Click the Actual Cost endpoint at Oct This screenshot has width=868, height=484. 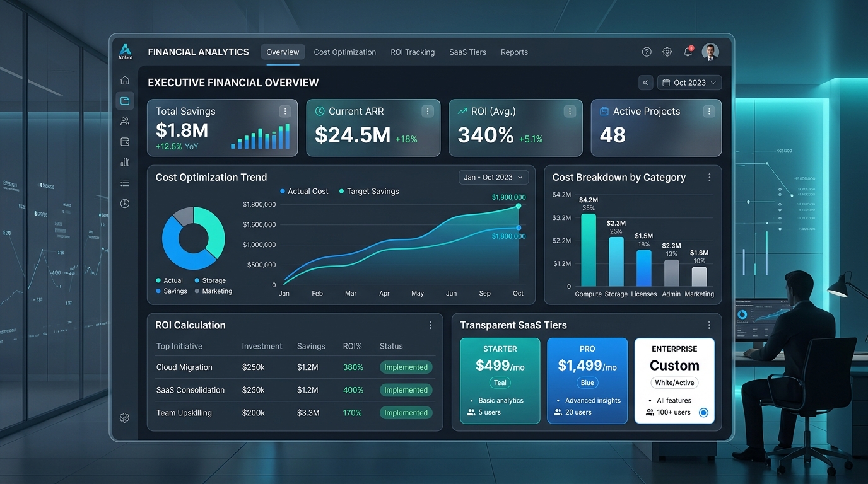(x=519, y=228)
